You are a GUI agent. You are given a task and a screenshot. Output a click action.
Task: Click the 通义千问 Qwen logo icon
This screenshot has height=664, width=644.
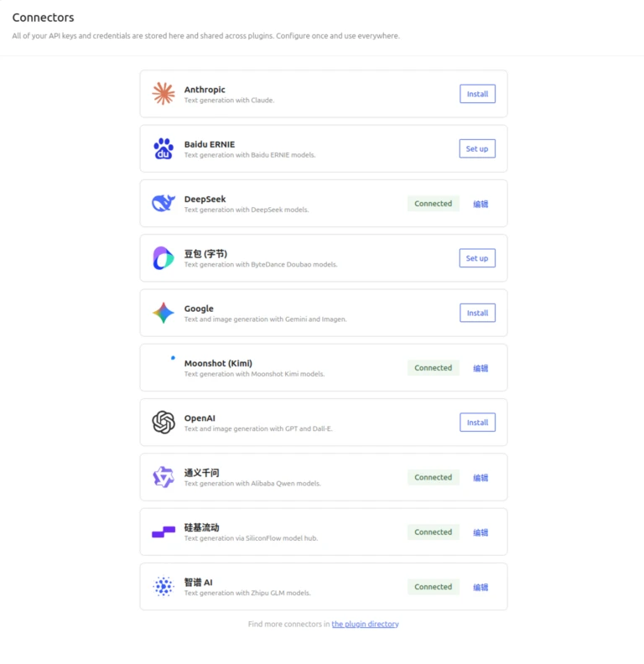tap(164, 477)
